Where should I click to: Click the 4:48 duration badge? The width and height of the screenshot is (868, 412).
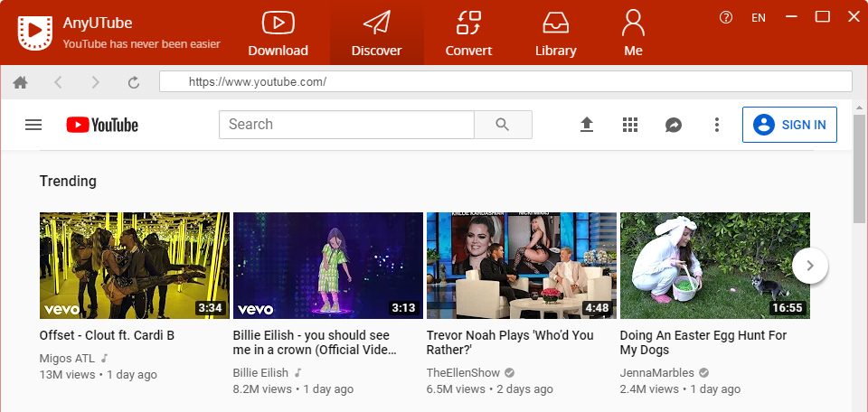tap(597, 308)
